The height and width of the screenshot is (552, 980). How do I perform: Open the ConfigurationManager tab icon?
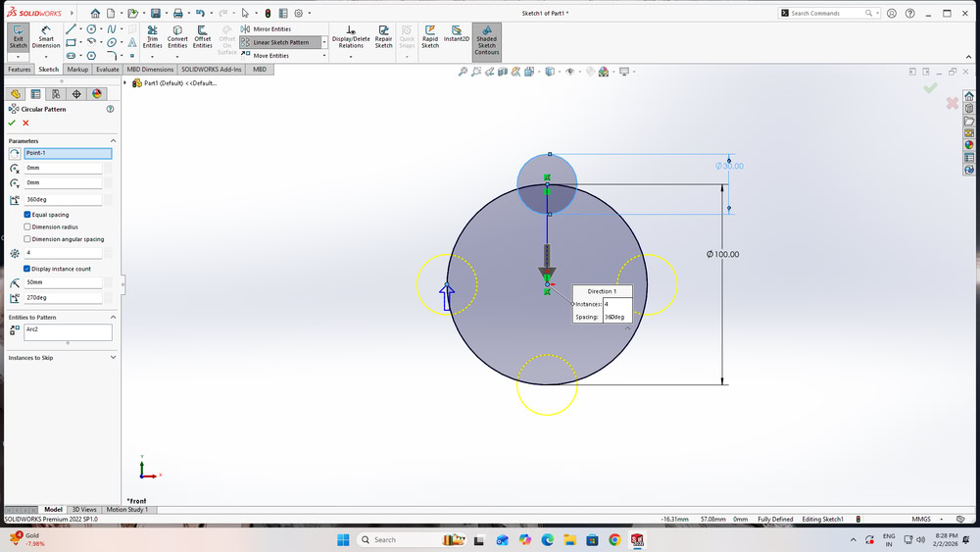click(x=56, y=94)
